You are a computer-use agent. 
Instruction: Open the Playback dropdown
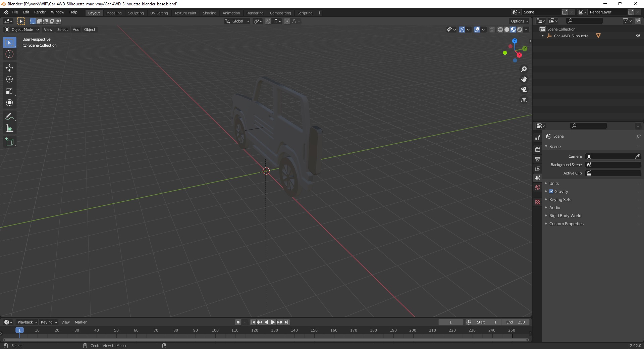27,322
